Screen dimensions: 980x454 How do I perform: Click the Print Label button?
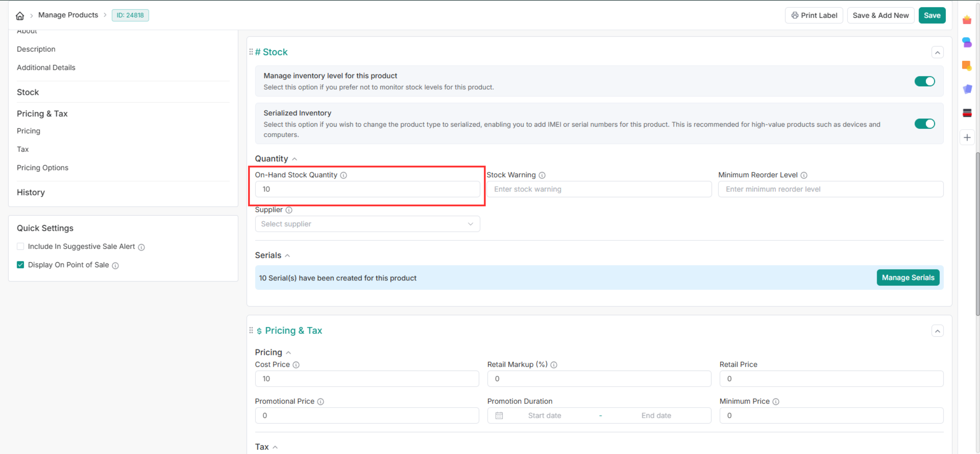click(x=814, y=15)
